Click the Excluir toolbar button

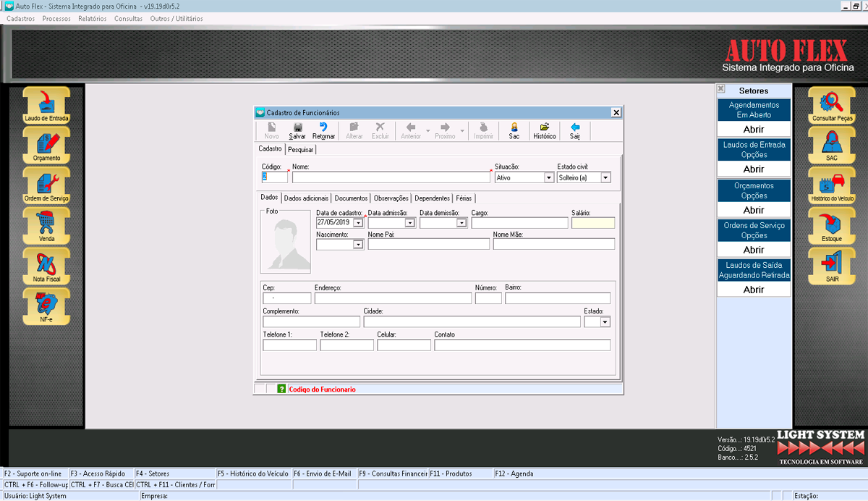(x=380, y=131)
